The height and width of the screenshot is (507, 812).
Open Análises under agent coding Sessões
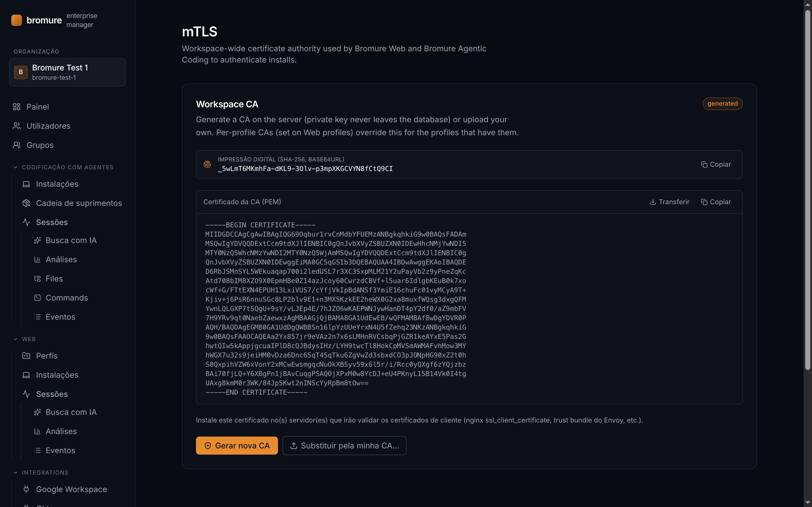pos(61,259)
